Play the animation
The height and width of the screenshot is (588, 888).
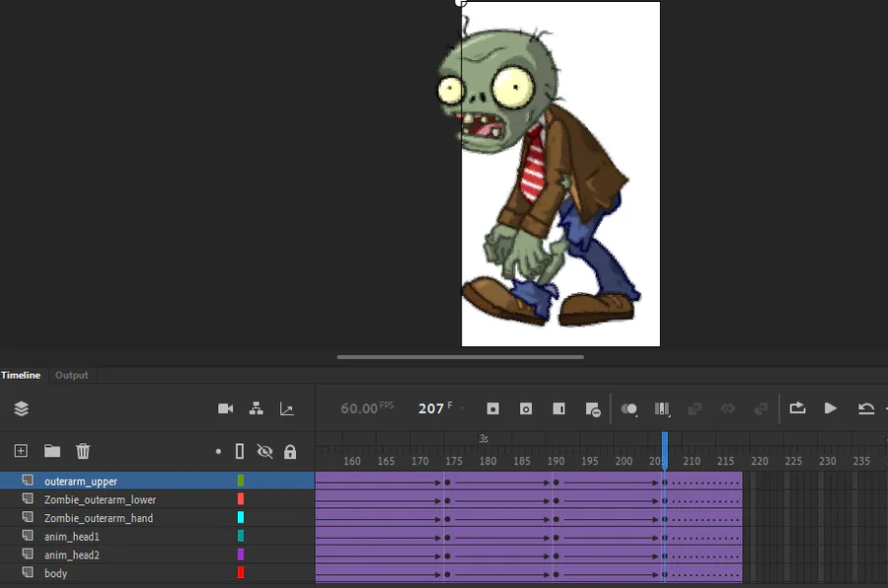point(830,407)
